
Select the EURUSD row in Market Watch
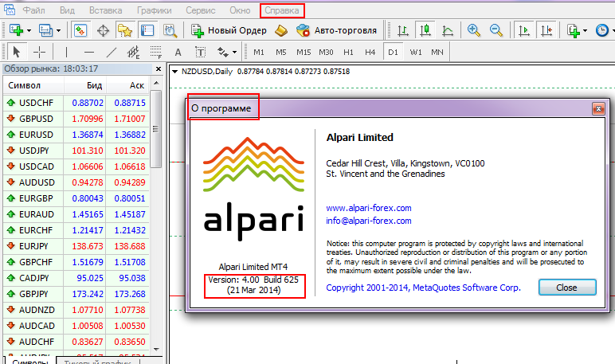76,135
